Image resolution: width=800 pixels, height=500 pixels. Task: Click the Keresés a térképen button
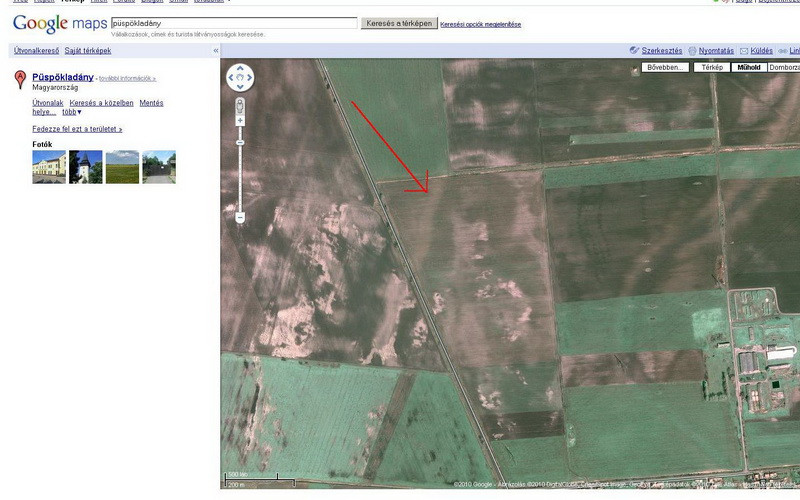coord(399,23)
